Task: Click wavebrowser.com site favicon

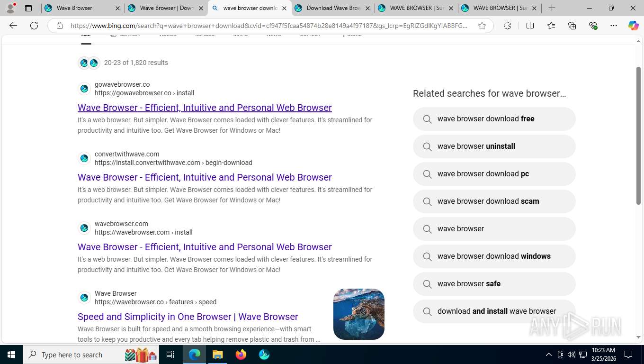Action: 84,228
